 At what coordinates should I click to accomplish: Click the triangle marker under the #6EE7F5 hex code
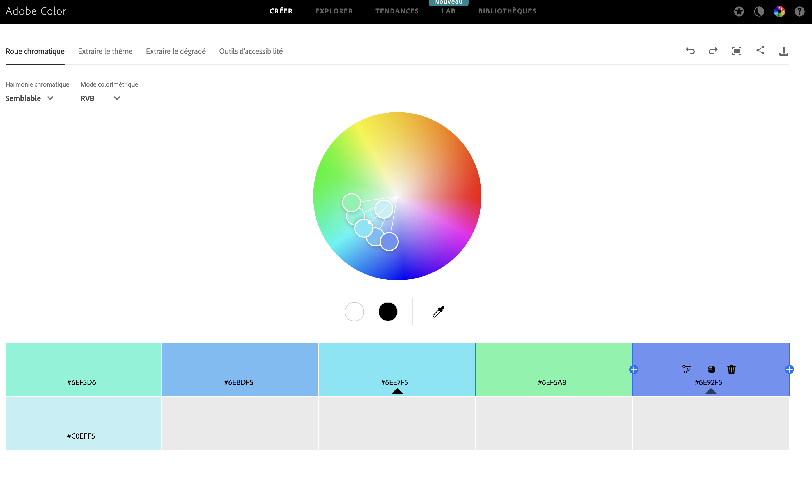coord(397,391)
